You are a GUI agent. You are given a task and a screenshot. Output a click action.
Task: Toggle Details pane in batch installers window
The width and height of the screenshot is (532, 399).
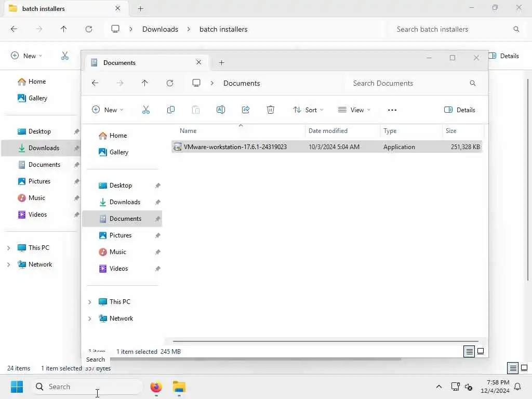click(x=504, y=56)
